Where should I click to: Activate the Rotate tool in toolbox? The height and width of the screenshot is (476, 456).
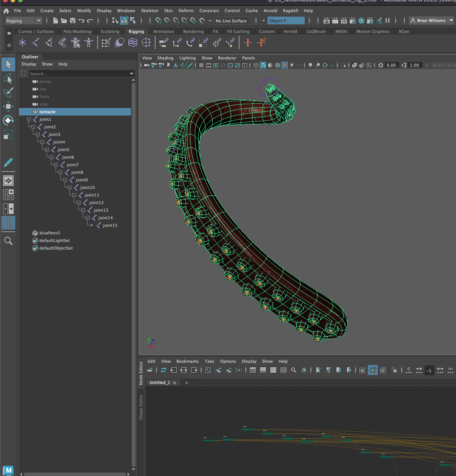point(8,120)
